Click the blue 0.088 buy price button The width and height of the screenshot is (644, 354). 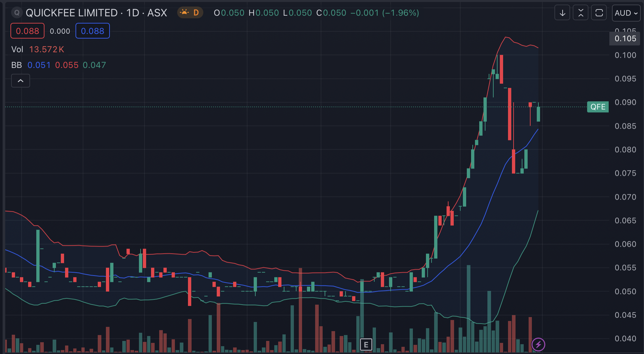coord(93,31)
